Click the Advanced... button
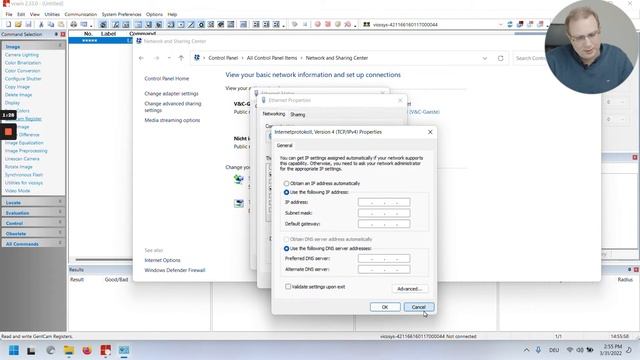The height and width of the screenshot is (360, 640). 410,289
